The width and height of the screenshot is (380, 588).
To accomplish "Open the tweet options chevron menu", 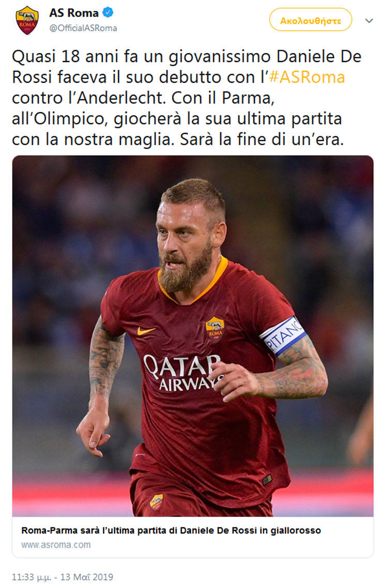I will click(369, 21).
